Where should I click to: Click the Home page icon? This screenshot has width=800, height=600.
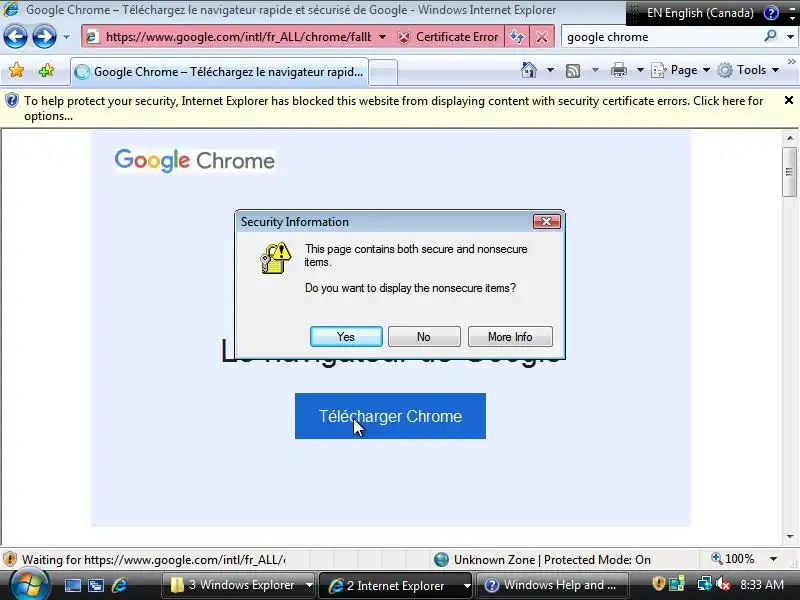(529, 70)
